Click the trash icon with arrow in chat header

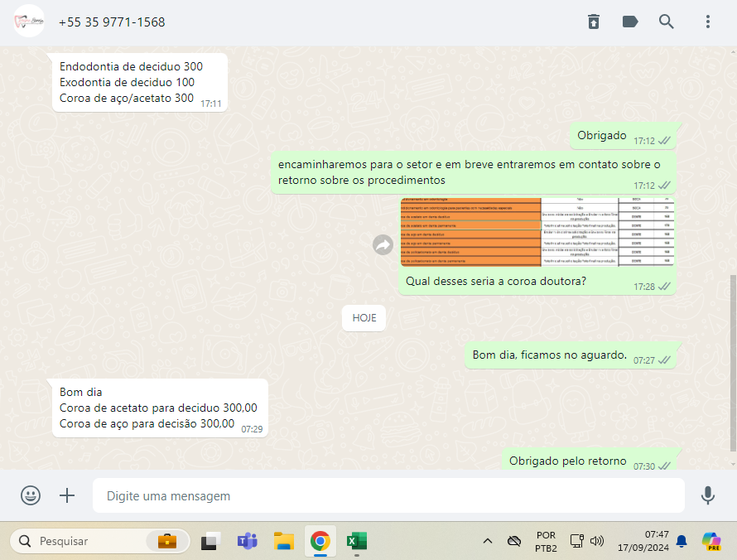[594, 22]
